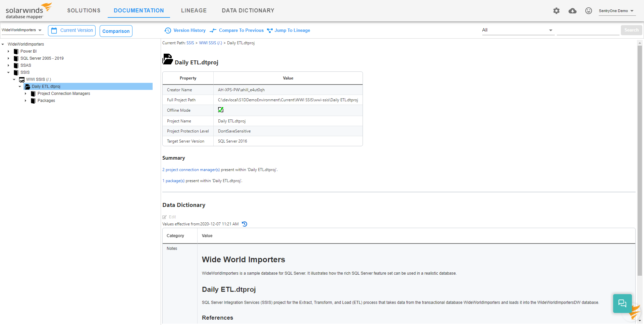Select the Daily ETL.dtproj tree row
The image size is (644, 325).
[88, 87]
